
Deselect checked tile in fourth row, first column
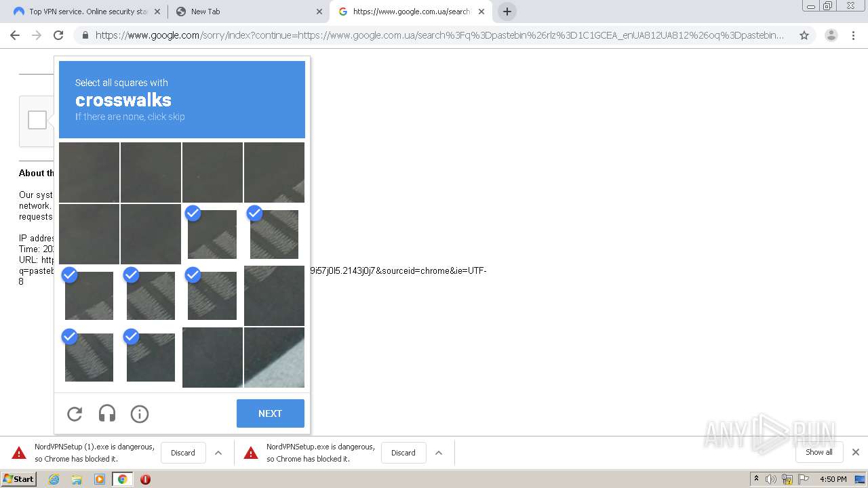pyautogui.click(x=89, y=357)
